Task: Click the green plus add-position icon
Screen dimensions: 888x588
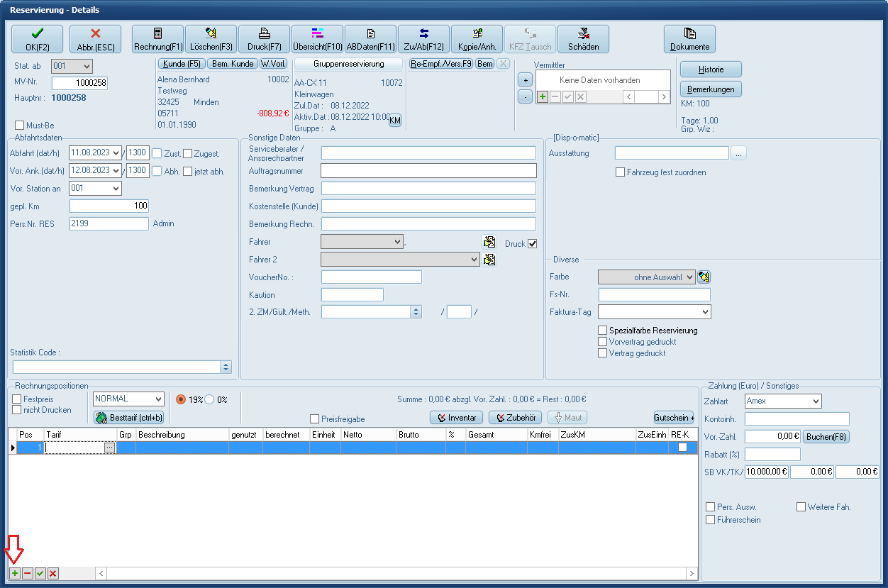Action: (x=15, y=573)
